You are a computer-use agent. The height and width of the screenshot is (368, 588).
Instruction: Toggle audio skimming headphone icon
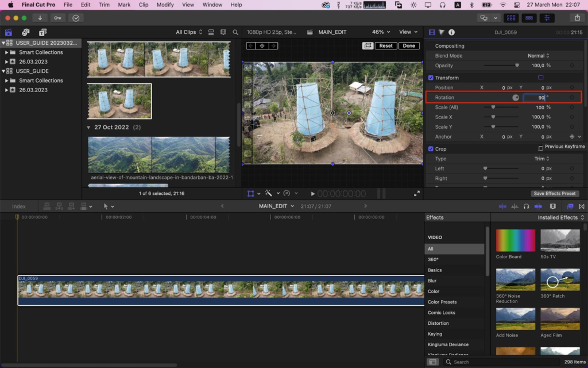click(526, 206)
